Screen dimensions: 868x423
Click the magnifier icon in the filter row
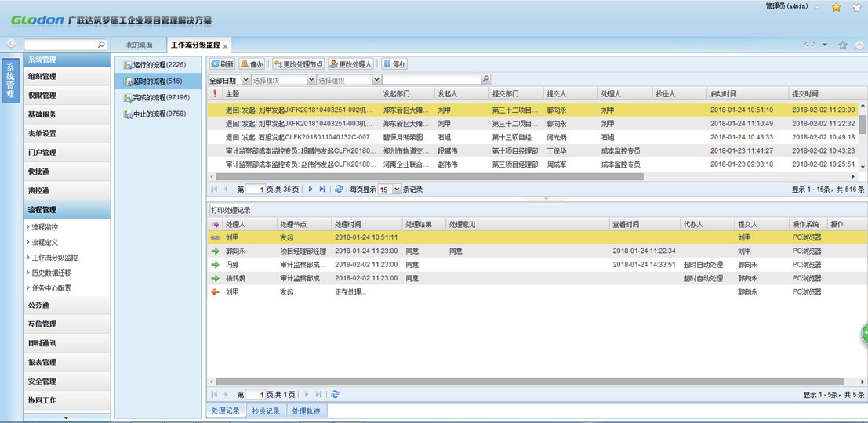click(485, 80)
